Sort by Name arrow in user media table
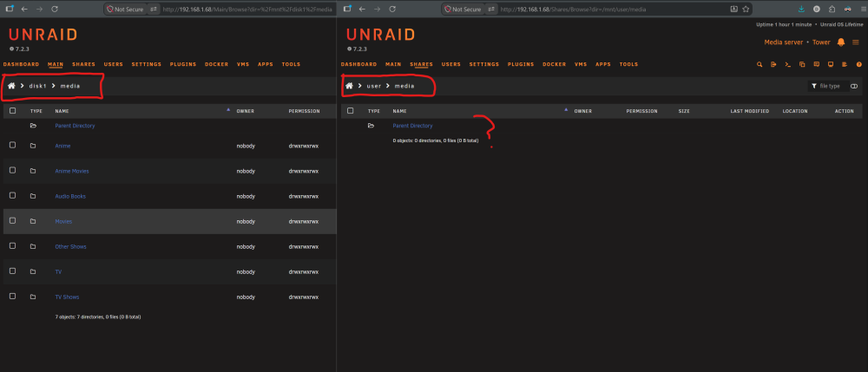The height and width of the screenshot is (372, 868). pyautogui.click(x=566, y=110)
